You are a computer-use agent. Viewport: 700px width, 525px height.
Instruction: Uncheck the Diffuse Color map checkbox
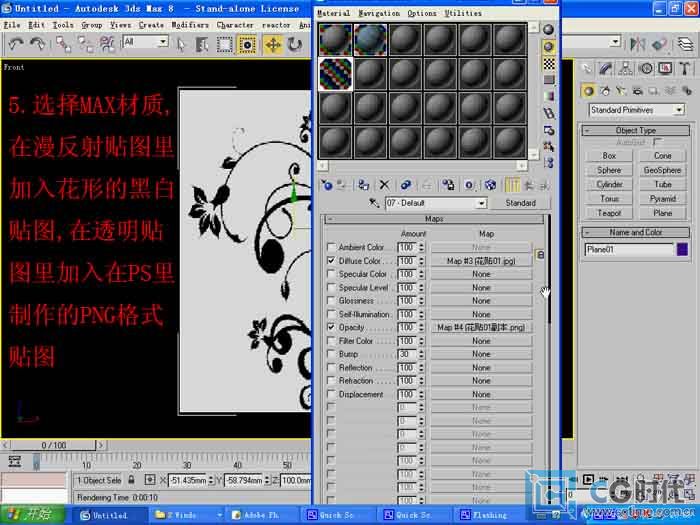331,260
